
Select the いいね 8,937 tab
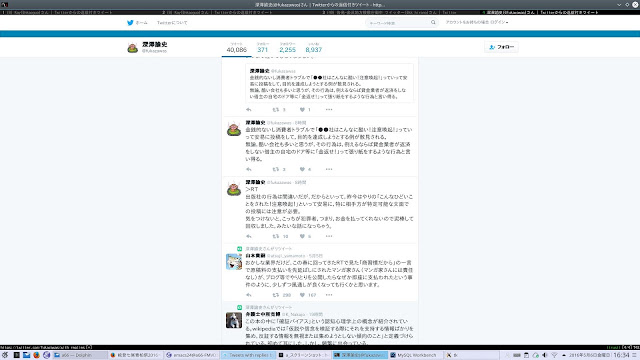click(x=313, y=48)
